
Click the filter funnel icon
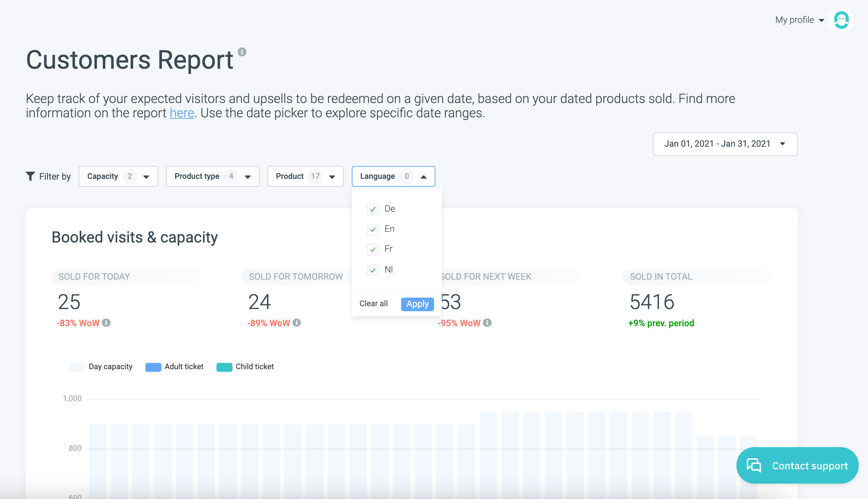(30, 176)
